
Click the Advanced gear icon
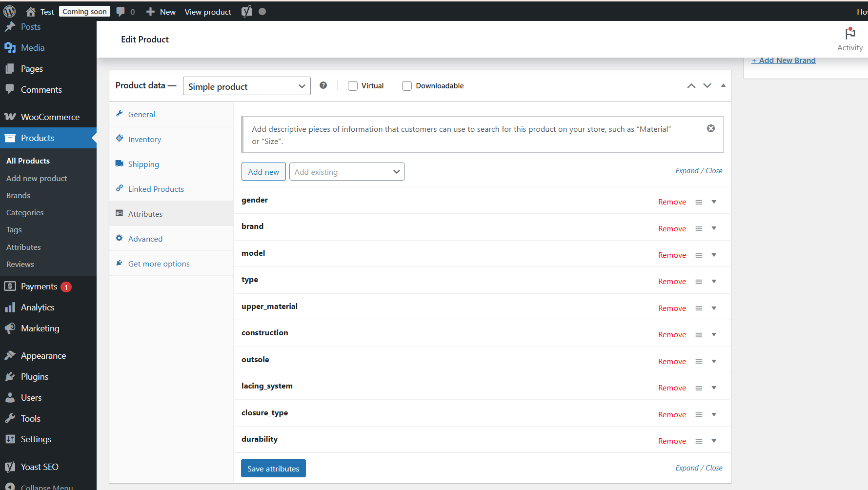[120, 238]
